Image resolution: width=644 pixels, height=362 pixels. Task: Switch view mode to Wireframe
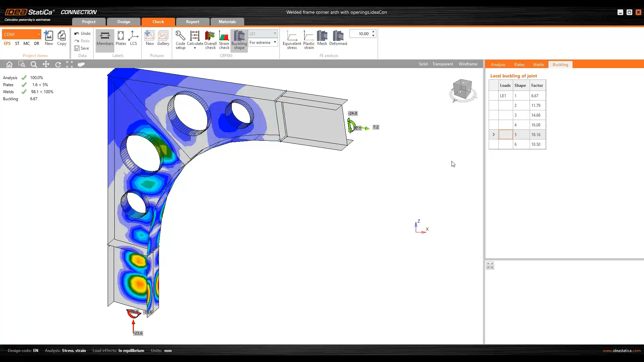[x=468, y=64]
